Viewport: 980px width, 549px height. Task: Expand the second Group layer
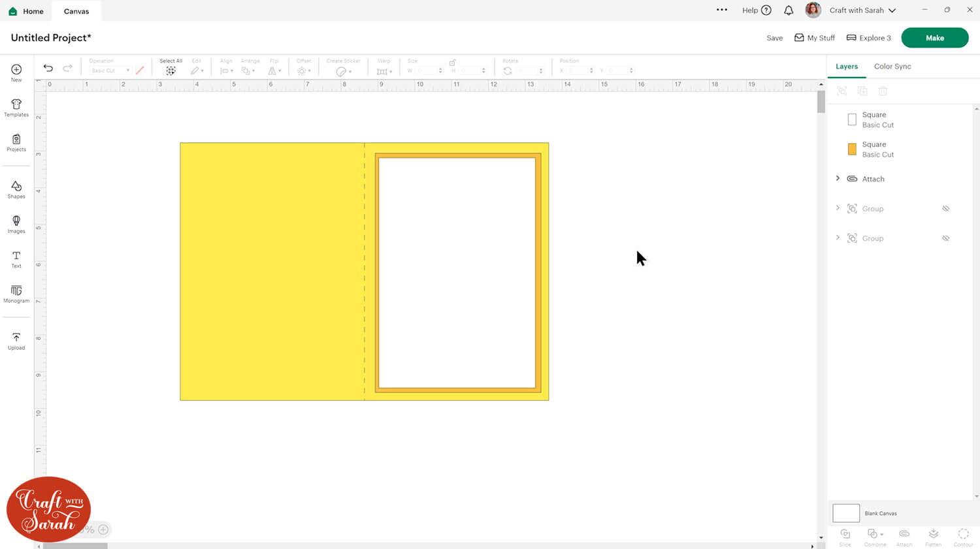838,238
